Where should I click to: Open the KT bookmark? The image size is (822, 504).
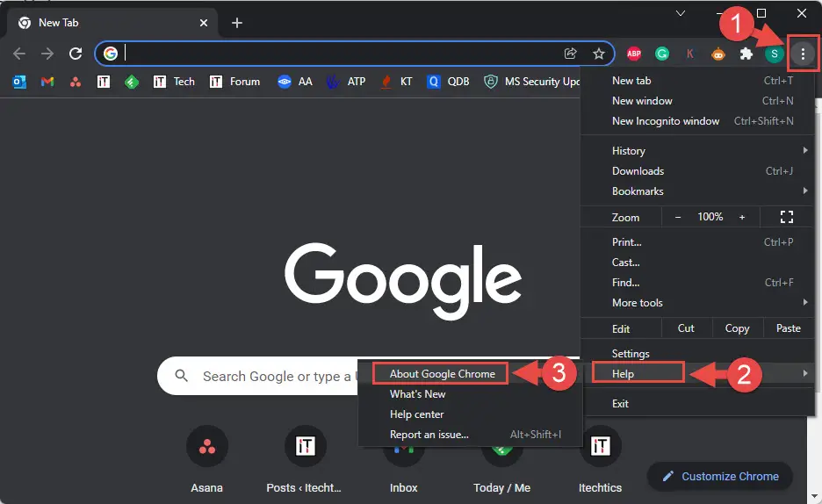click(397, 82)
